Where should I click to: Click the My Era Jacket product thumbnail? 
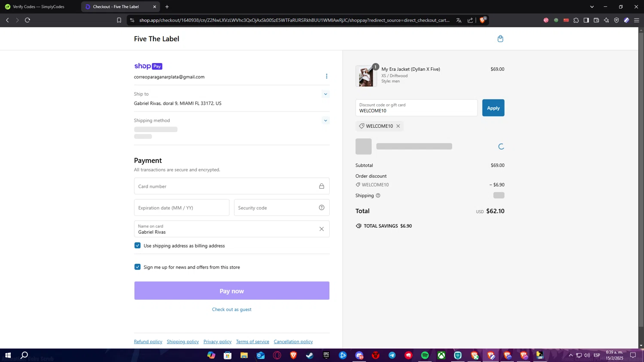(366, 76)
